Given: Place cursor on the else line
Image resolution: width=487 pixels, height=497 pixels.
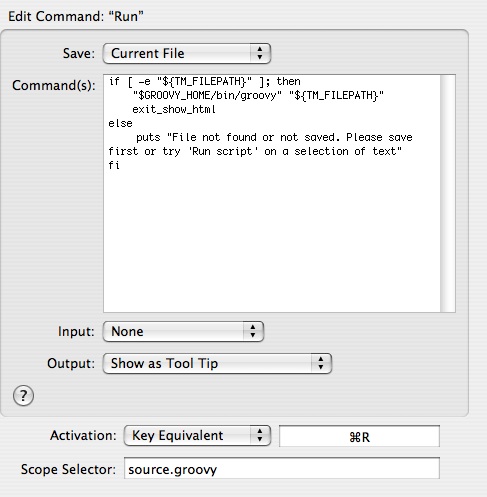Looking at the screenshot, I should (x=120, y=123).
